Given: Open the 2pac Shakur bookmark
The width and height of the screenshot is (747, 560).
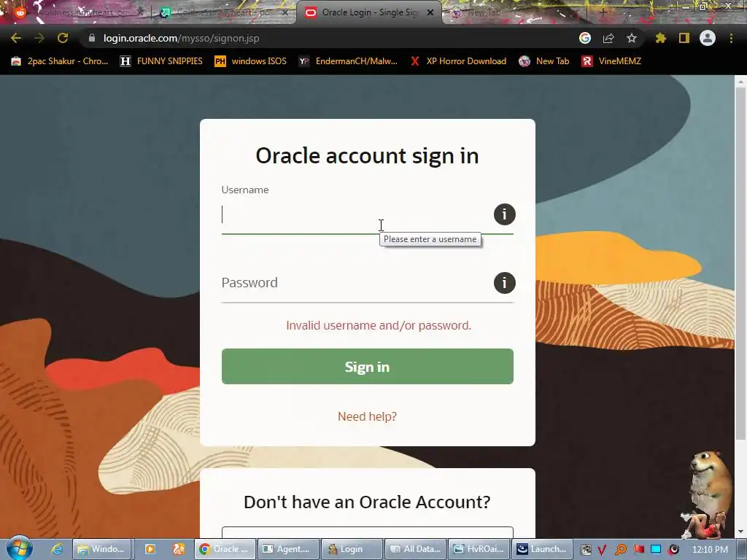Looking at the screenshot, I should tap(60, 61).
